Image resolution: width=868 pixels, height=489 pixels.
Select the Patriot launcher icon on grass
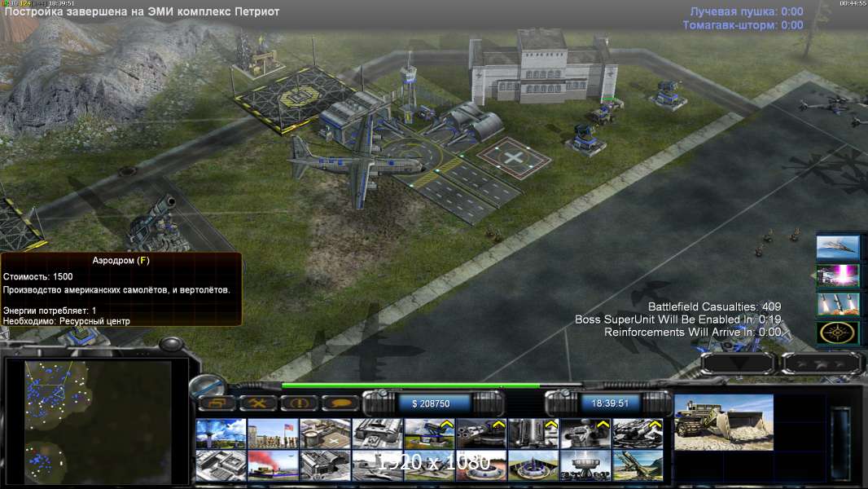(x=429, y=433)
